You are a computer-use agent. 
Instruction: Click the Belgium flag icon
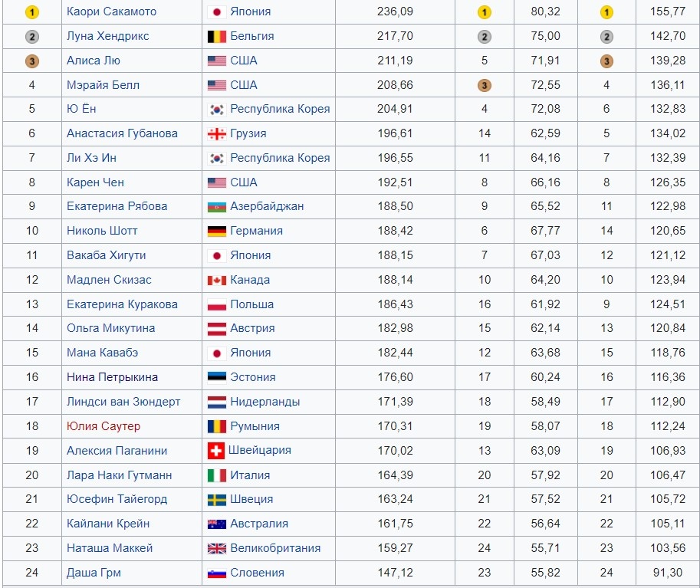pos(217,36)
